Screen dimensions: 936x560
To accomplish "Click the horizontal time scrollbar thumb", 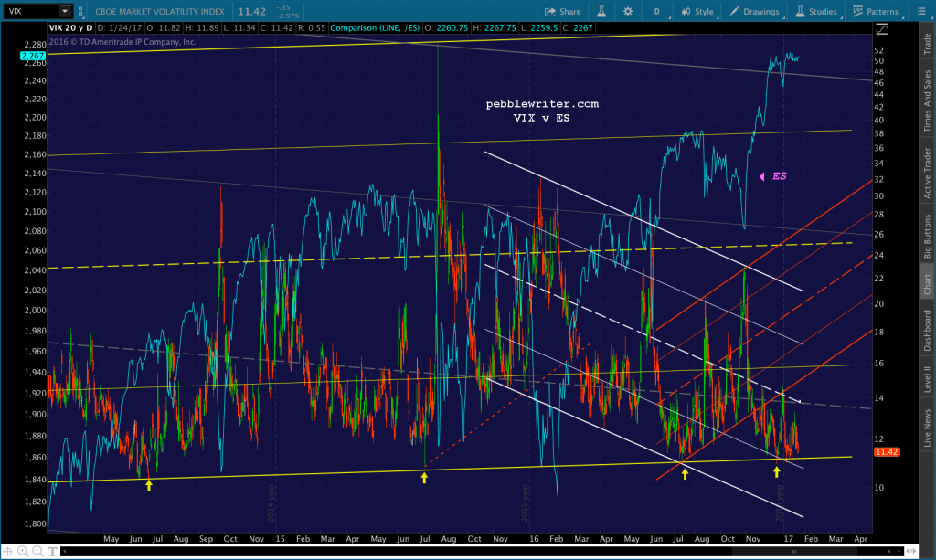I will pyautogui.click(x=794, y=551).
